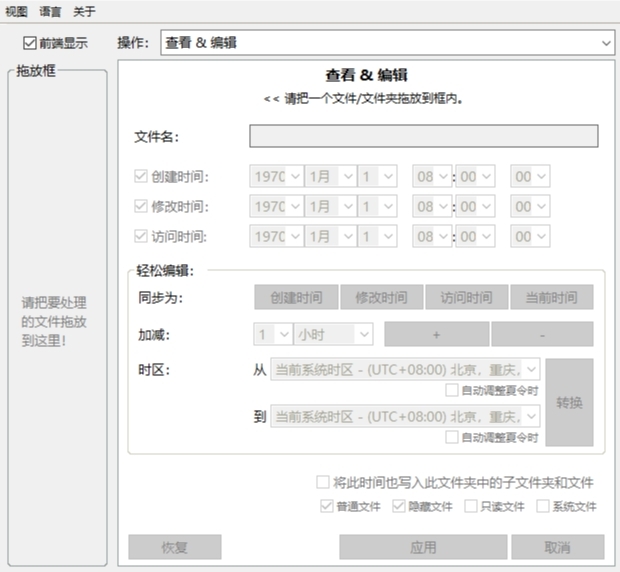Open the 小时 unit dropdown
Screen dimensions: 620x572
pyautogui.click(x=333, y=334)
